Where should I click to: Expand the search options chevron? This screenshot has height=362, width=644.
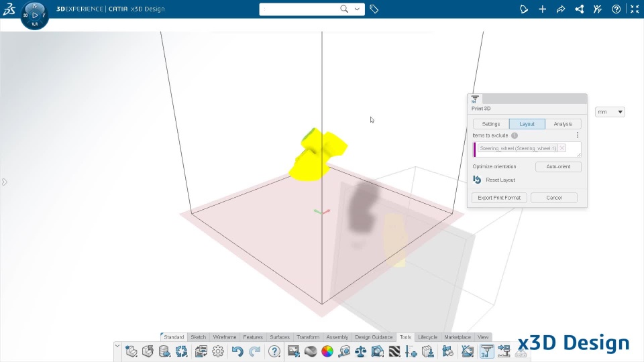tap(357, 9)
